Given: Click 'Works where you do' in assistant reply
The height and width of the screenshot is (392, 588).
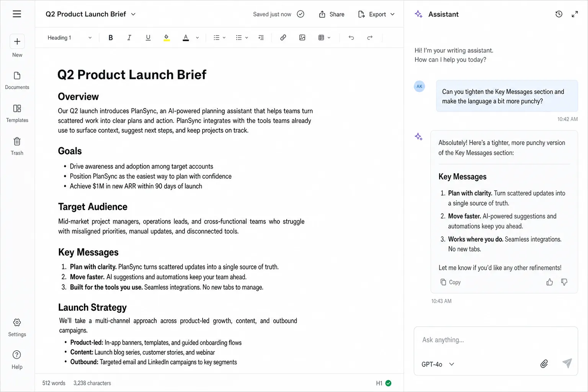Looking at the screenshot, I should pyautogui.click(x=476, y=239).
